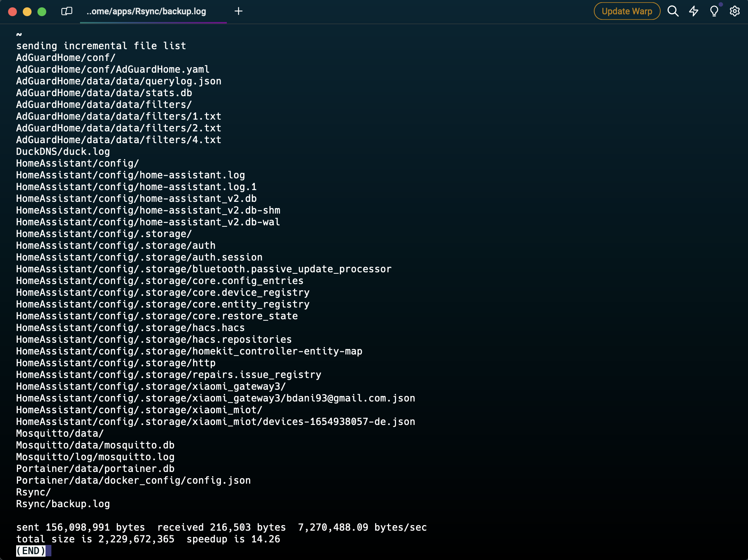Screen dimensions: 748x560
Task: Click '.storage/auth.session' line
Action: [139, 257]
